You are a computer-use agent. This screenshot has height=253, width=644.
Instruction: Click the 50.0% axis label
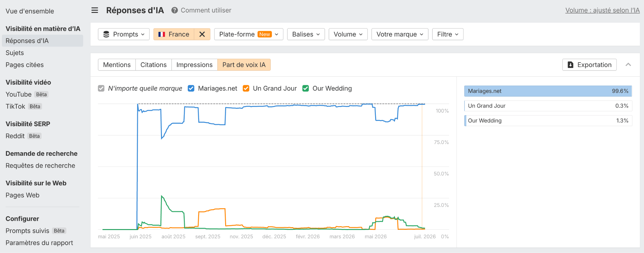pos(441,174)
